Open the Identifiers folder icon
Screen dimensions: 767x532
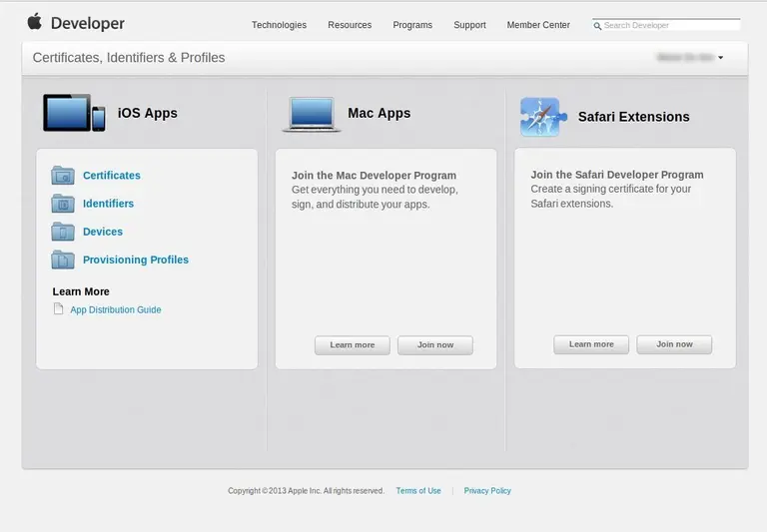[x=63, y=204]
